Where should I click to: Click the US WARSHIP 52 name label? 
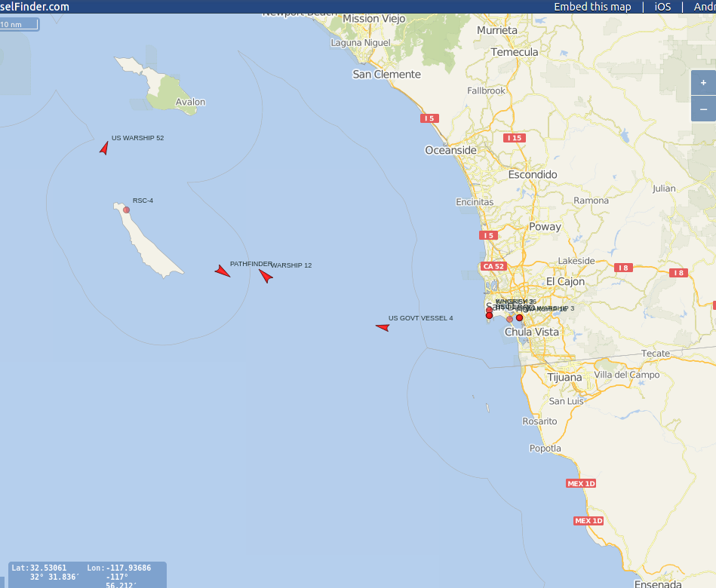(x=138, y=138)
